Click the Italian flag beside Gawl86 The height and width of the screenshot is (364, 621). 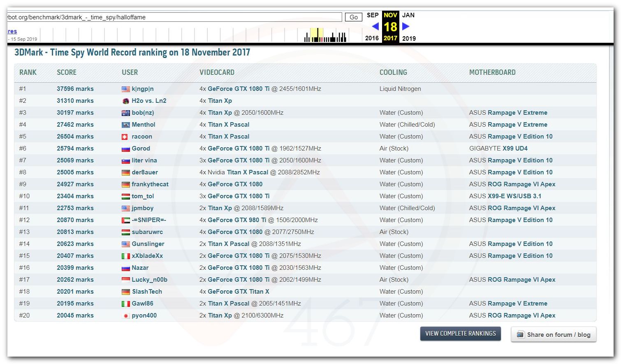(x=126, y=304)
